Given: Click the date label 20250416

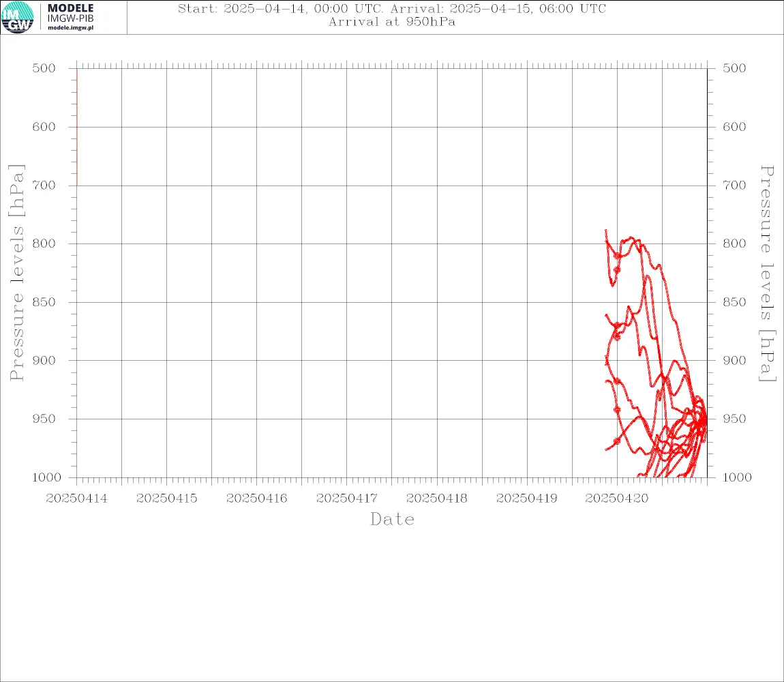Looking at the screenshot, I should [x=256, y=499].
